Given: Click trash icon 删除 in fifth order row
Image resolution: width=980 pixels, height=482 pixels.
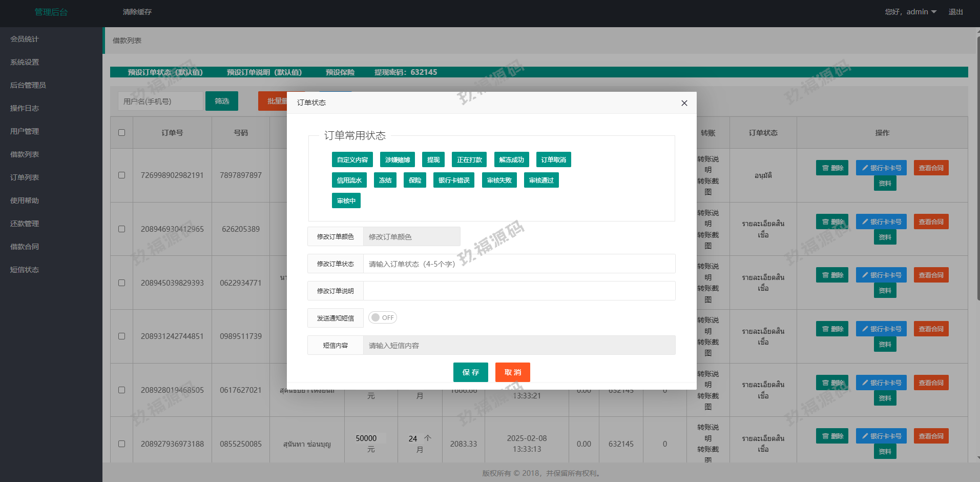Looking at the screenshot, I should (832, 383).
